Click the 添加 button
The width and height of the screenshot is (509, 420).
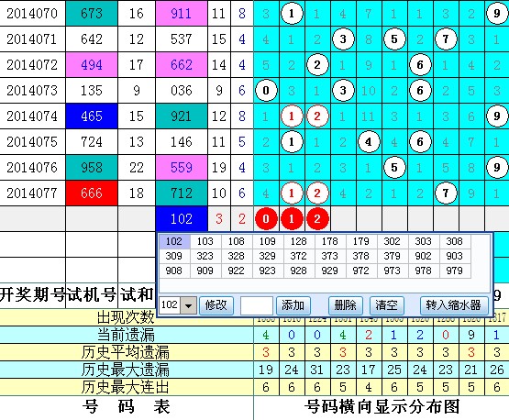pos(293,305)
